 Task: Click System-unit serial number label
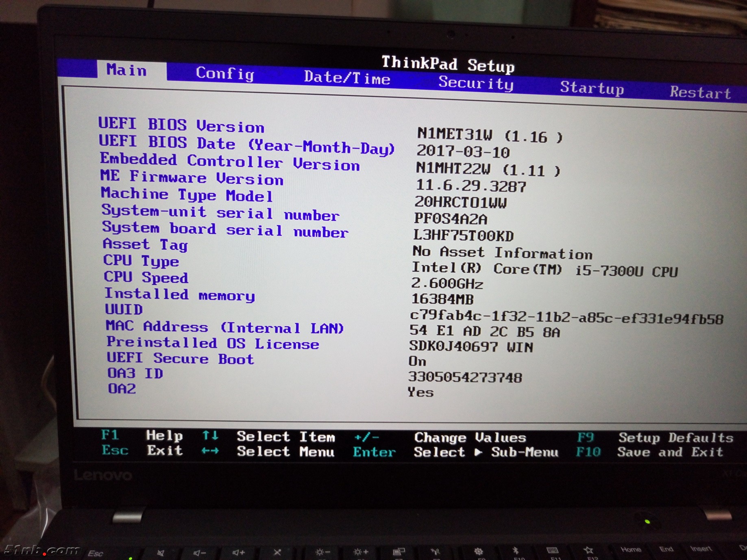(x=220, y=213)
